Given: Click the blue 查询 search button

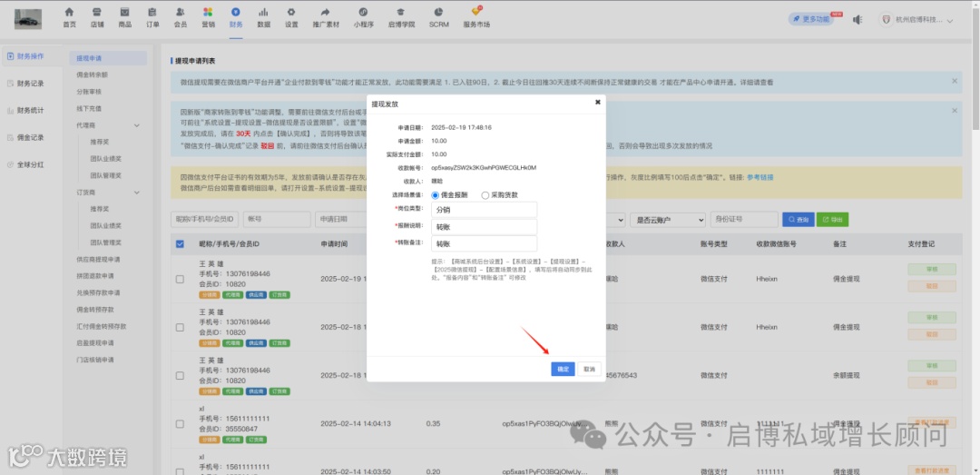Looking at the screenshot, I should (799, 220).
